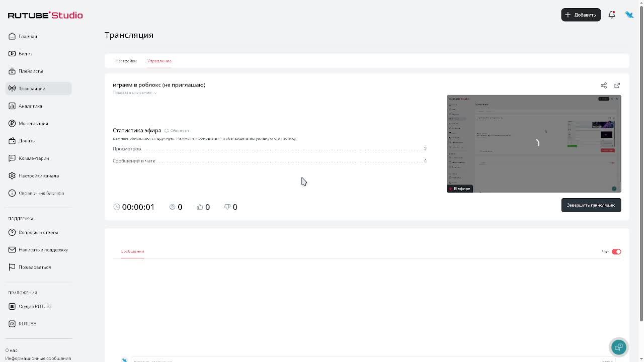Expand Показать описание
The image size is (644, 362).
coord(134,93)
